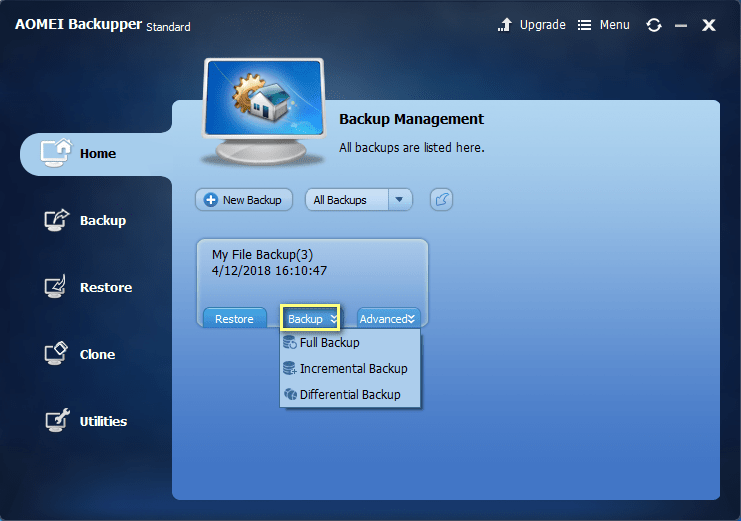
Task: Click the Full Backup database icon
Action: click(289, 342)
